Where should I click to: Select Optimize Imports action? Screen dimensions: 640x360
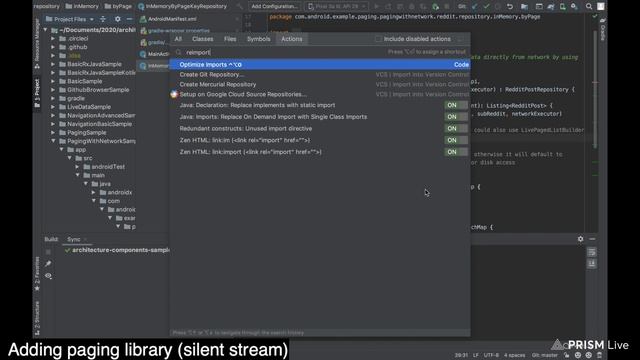tap(320, 65)
